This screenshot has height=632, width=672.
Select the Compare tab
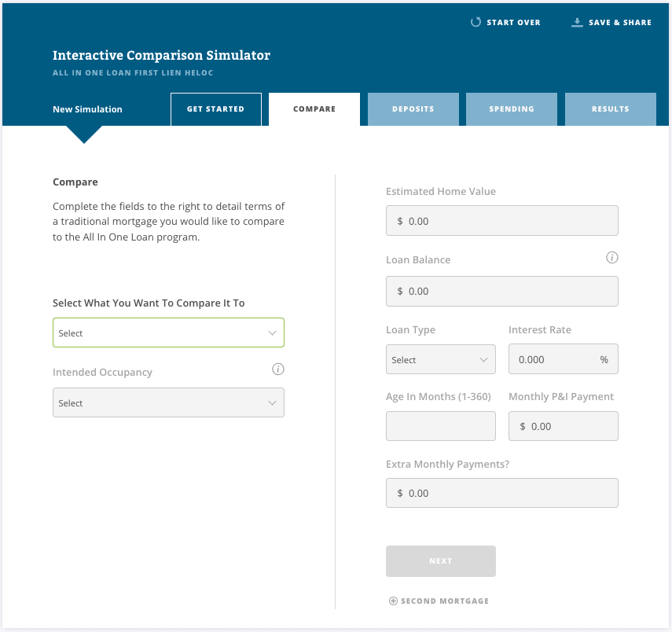314,109
